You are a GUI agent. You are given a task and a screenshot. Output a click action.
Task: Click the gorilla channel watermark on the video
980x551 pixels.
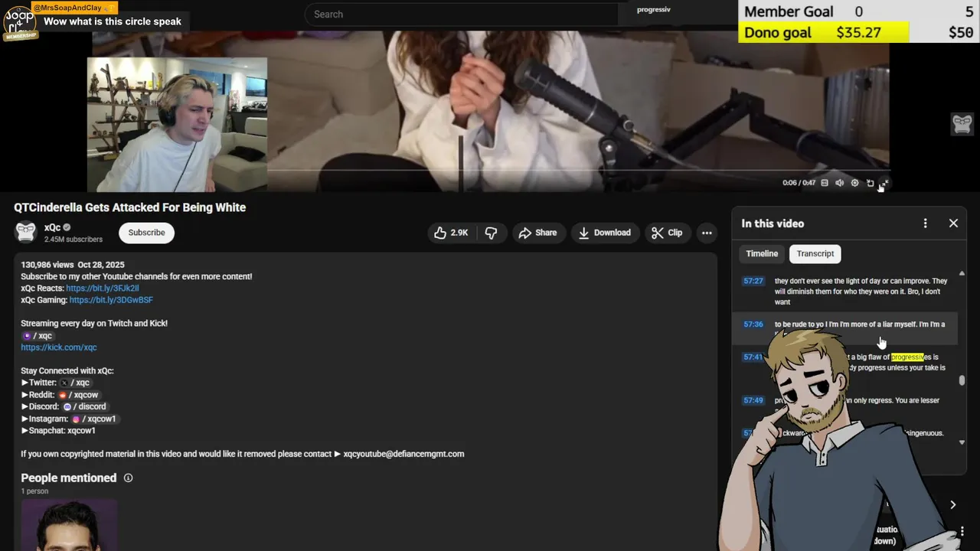(962, 123)
